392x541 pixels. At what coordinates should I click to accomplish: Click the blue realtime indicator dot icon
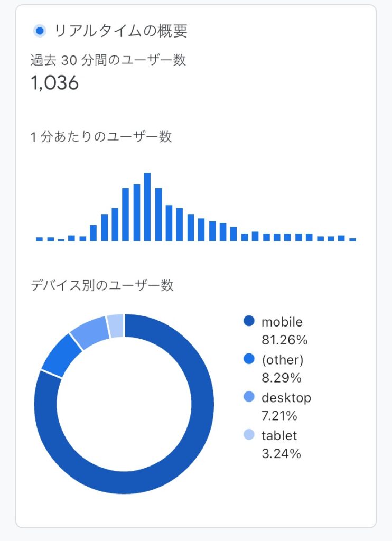coord(40,31)
